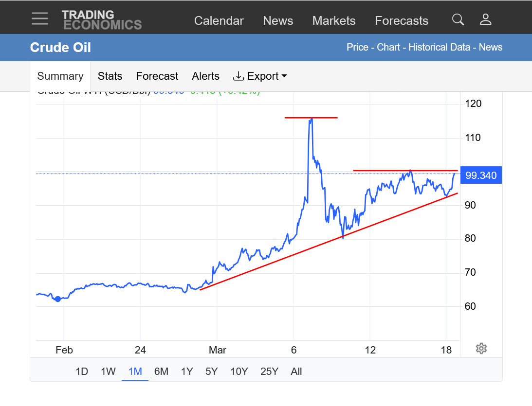Open the user account icon
The height and width of the screenshot is (406, 532).
pyautogui.click(x=485, y=19)
